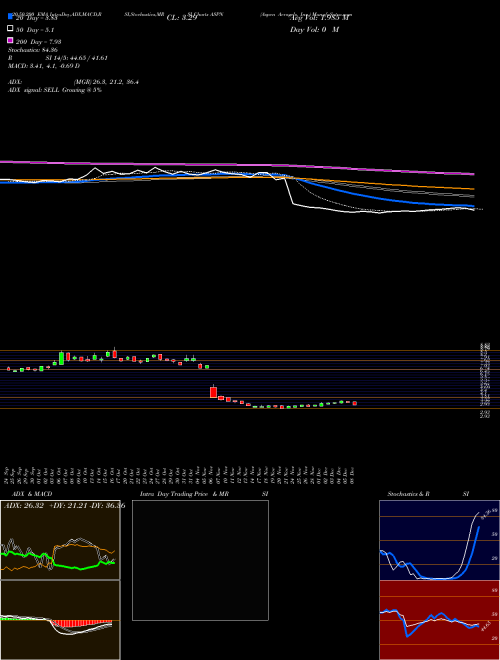Click the 'Stochastics & R' panel title
The height and width of the screenshot is (660, 500).
pyautogui.click(x=408, y=494)
